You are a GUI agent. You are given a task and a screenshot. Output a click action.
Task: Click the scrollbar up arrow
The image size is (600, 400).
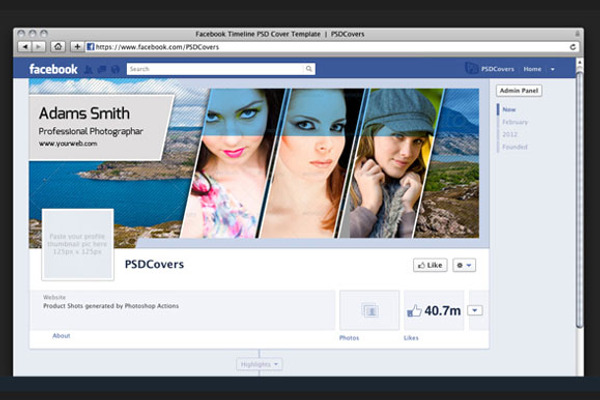tap(579, 62)
